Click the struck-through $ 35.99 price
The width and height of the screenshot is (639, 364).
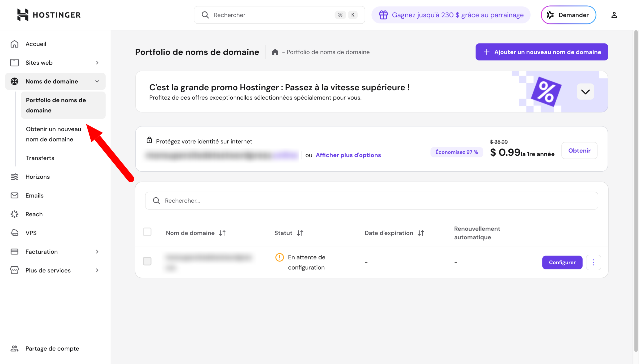[499, 142]
